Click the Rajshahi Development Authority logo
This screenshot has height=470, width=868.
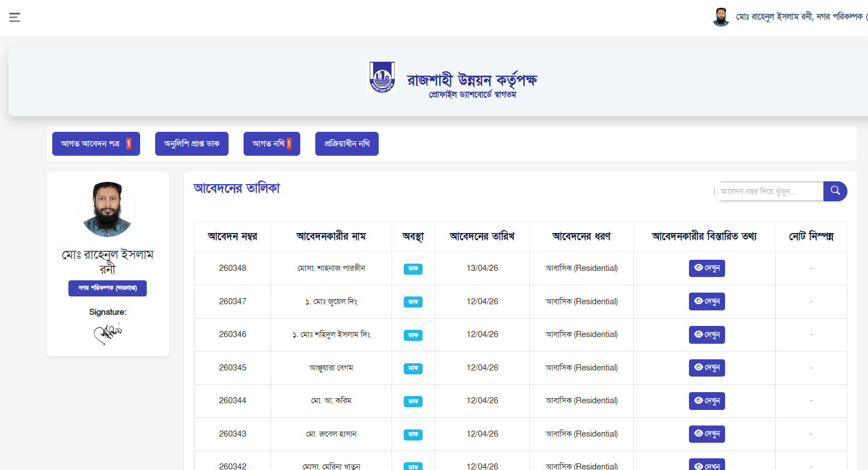[x=382, y=77]
